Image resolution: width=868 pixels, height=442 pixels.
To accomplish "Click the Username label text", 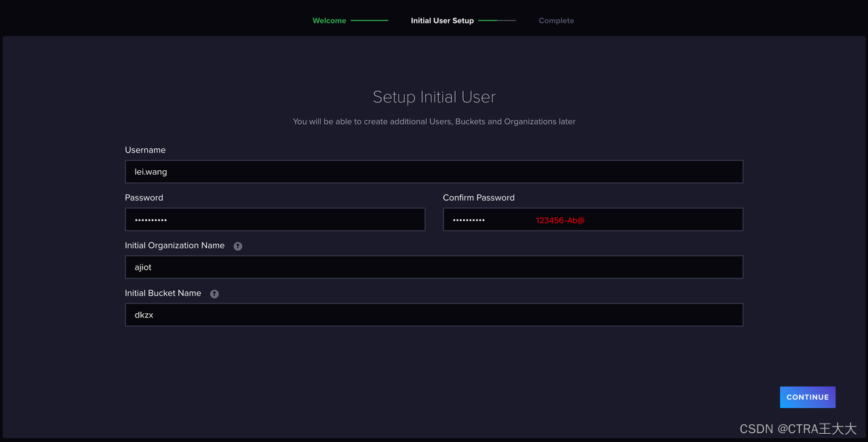I will 145,150.
